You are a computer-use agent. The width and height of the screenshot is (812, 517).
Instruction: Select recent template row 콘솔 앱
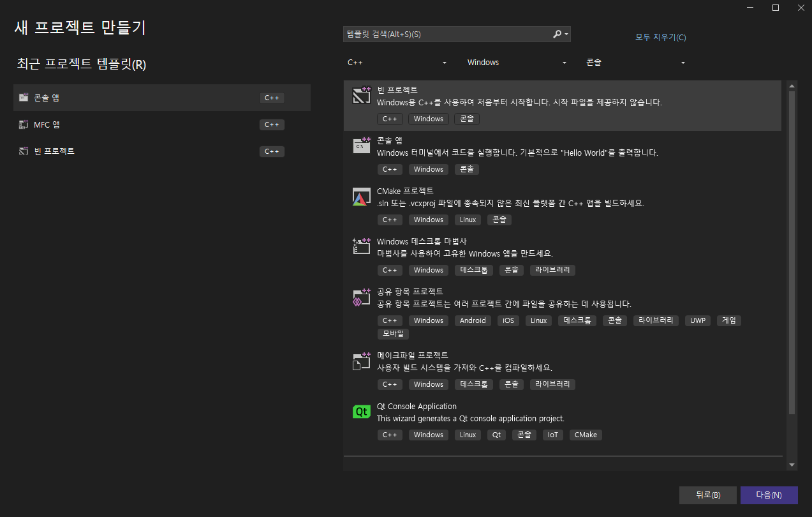click(162, 98)
